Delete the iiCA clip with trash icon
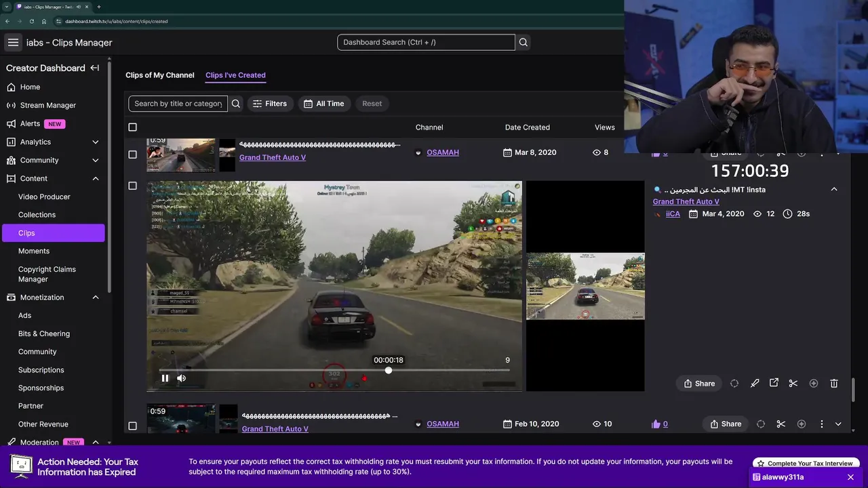868x488 pixels. coord(834,384)
